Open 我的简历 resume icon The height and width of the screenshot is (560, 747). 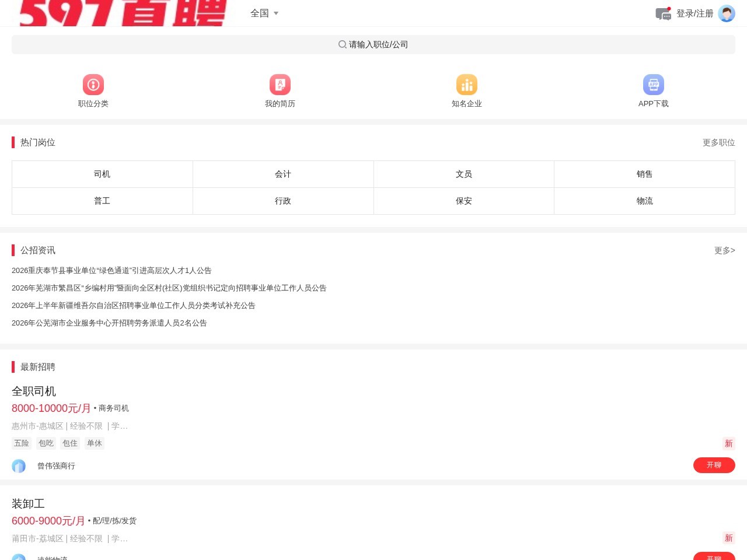[280, 85]
